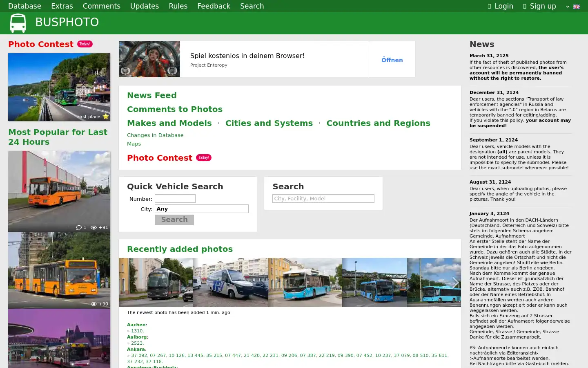Click the Today! badge next to sidebar Photo Contest
The height and width of the screenshot is (368, 588).
click(85, 44)
